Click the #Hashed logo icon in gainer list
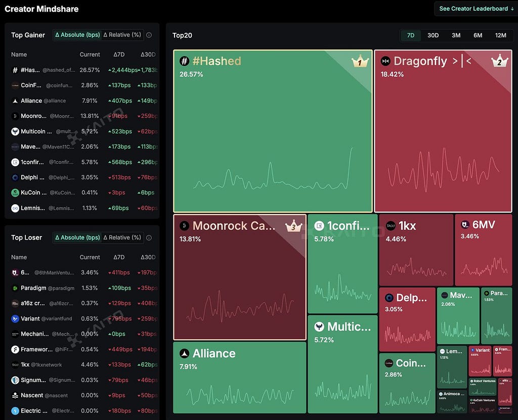 pyautogui.click(x=15, y=70)
